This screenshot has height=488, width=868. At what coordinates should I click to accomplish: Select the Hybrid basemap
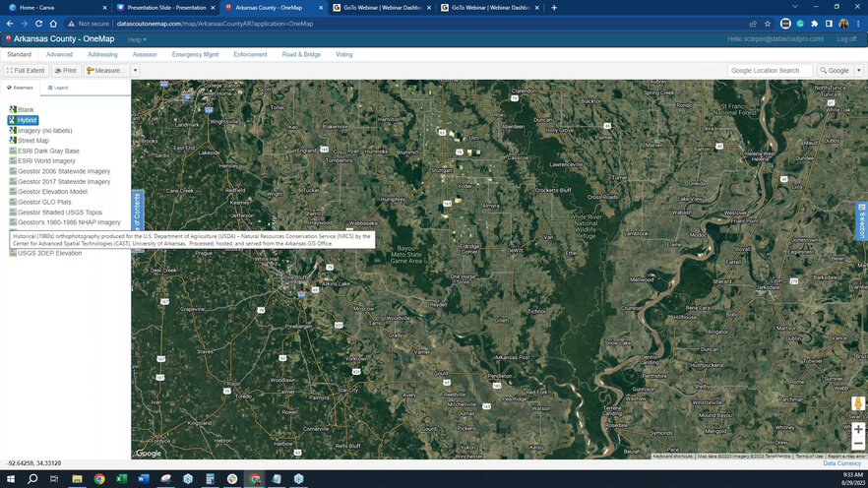coord(23,120)
